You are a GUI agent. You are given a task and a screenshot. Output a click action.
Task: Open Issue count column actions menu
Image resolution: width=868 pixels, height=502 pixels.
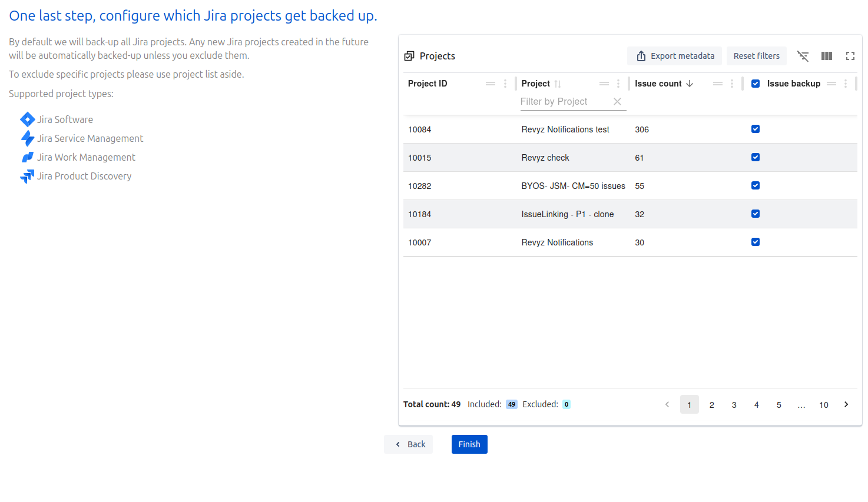coord(732,84)
